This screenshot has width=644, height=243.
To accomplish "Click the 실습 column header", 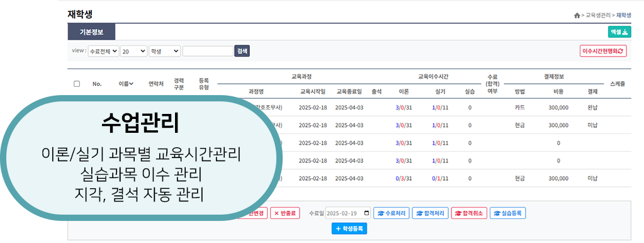I will point(470,91).
